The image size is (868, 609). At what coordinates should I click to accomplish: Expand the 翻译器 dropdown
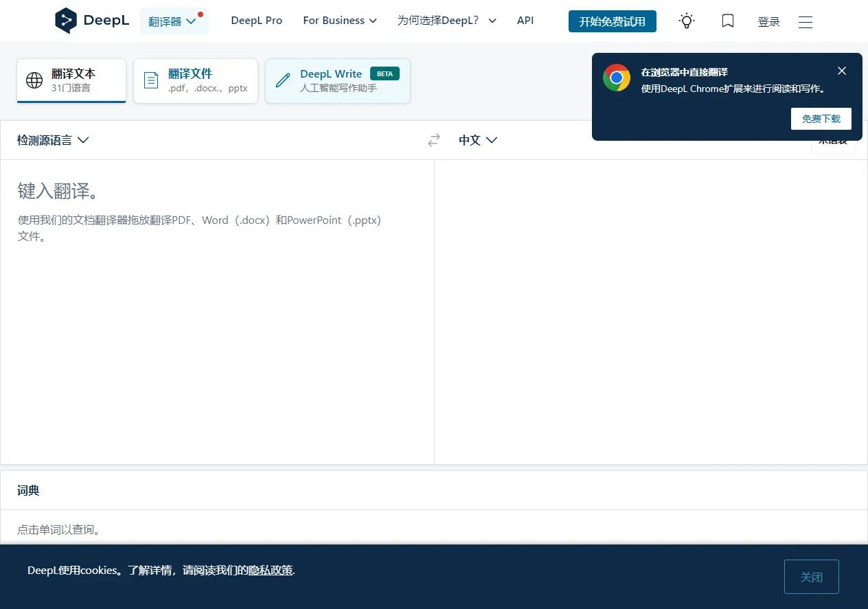[x=173, y=21]
